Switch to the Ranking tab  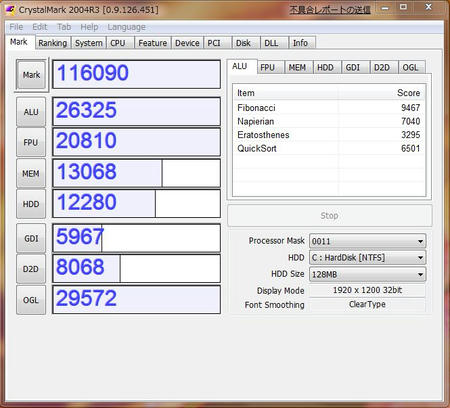pyautogui.click(x=53, y=43)
